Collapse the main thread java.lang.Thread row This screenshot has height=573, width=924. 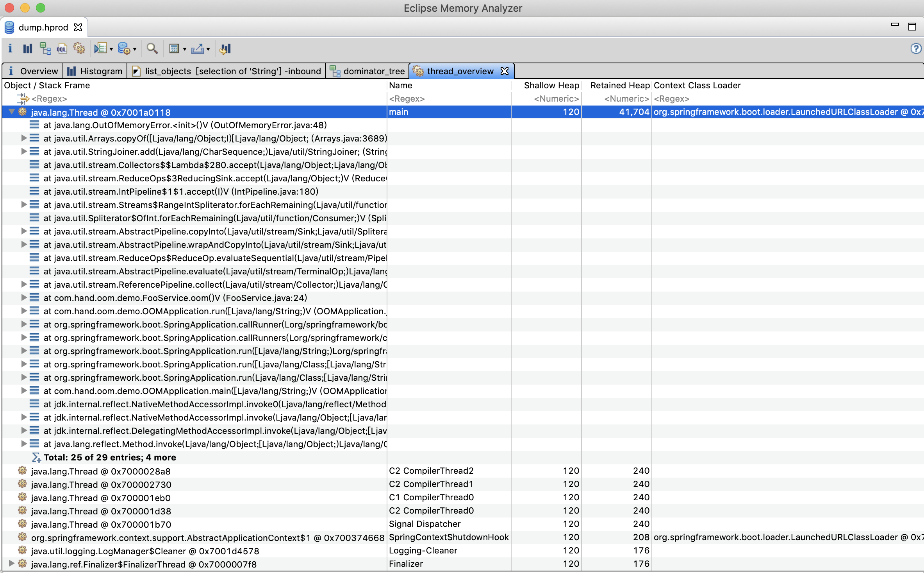point(12,112)
